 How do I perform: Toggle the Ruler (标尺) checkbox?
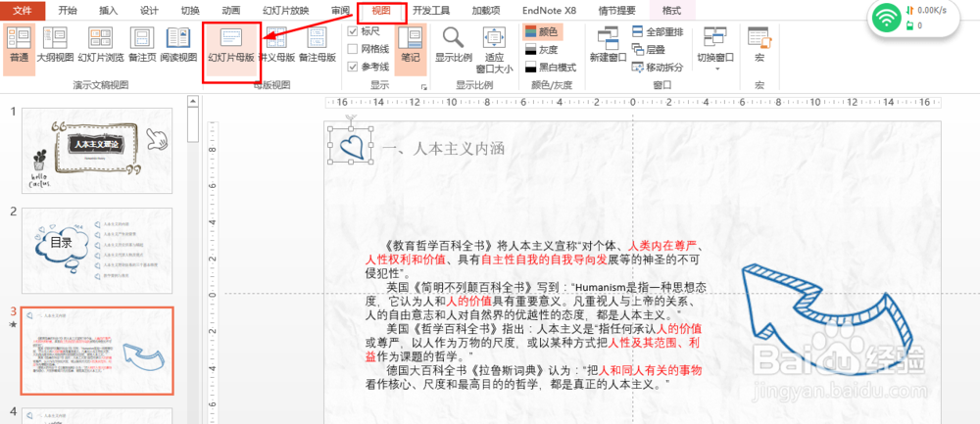click(x=352, y=32)
